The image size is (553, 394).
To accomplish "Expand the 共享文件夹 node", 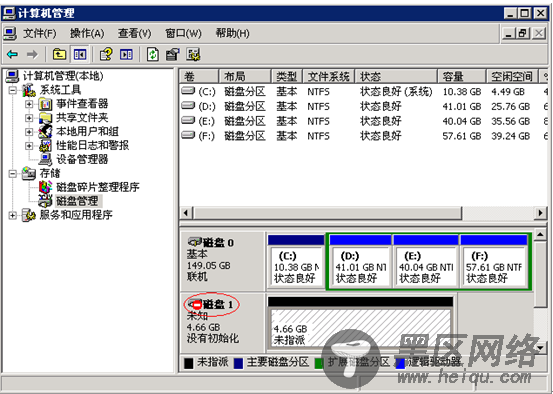I will point(29,118).
